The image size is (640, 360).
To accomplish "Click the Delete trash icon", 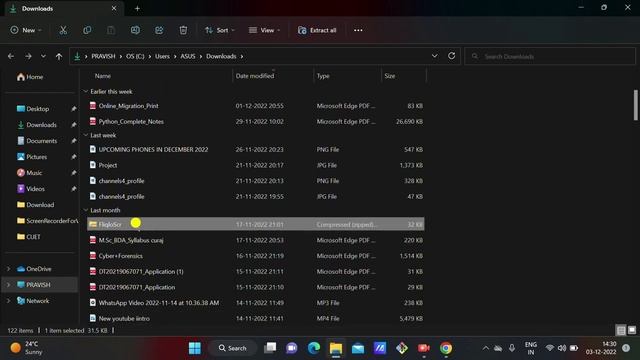I will 183,30.
